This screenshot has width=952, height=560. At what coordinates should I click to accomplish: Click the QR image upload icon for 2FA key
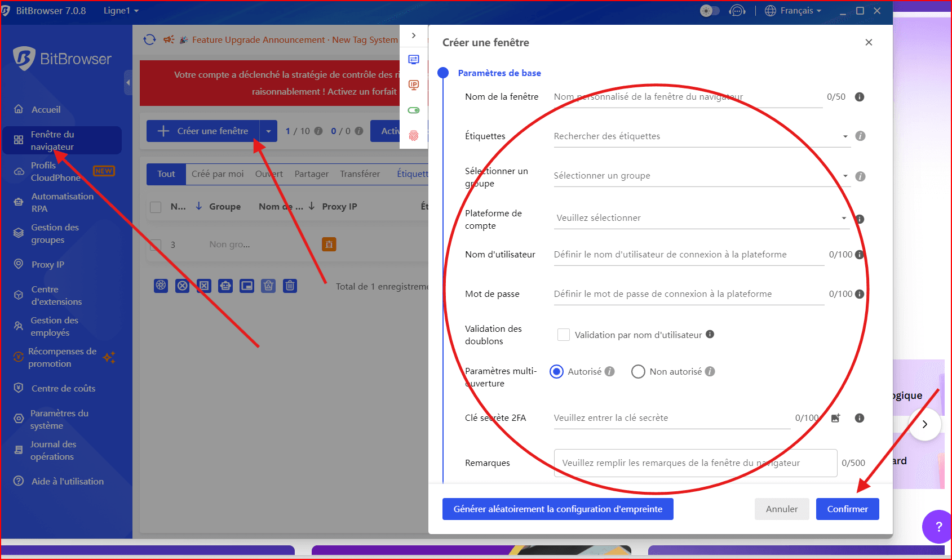(835, 418)
